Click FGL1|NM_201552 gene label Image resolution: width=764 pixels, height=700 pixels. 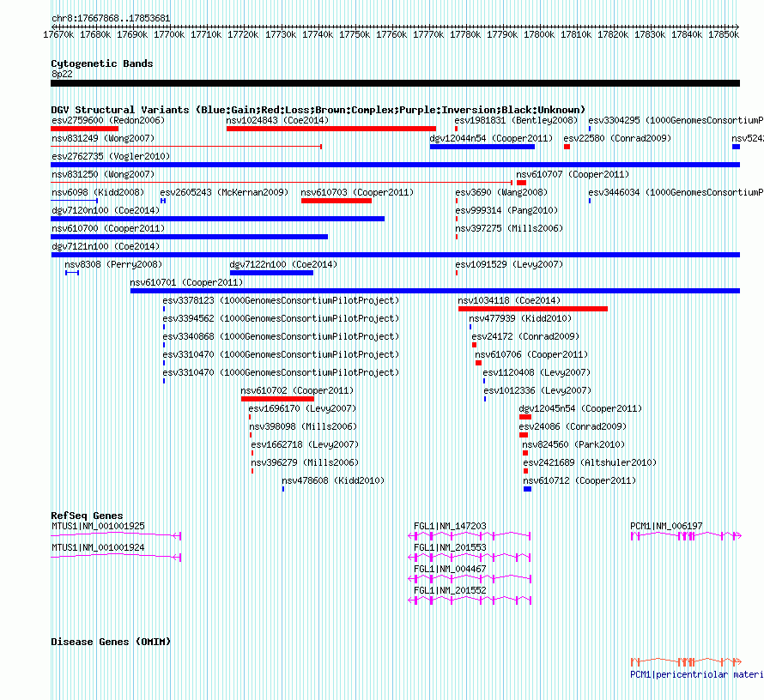[x=450, y=590]
